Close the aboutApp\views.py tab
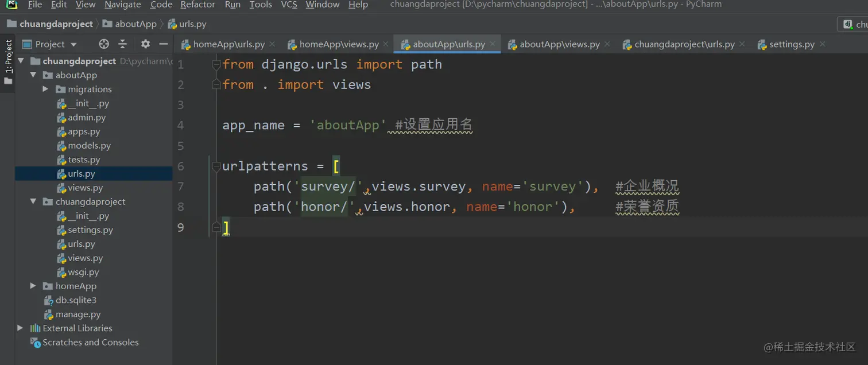868x365 pixels. (x=607, y=44)
